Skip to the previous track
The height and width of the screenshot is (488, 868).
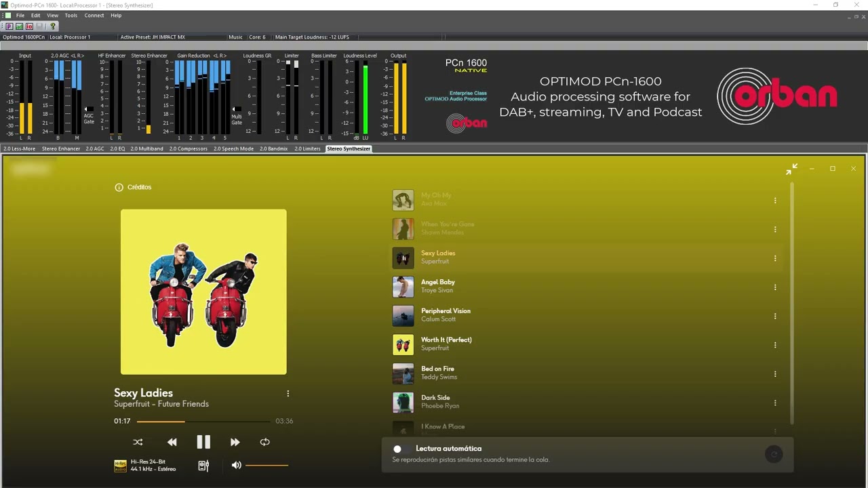tap(172, 442)
